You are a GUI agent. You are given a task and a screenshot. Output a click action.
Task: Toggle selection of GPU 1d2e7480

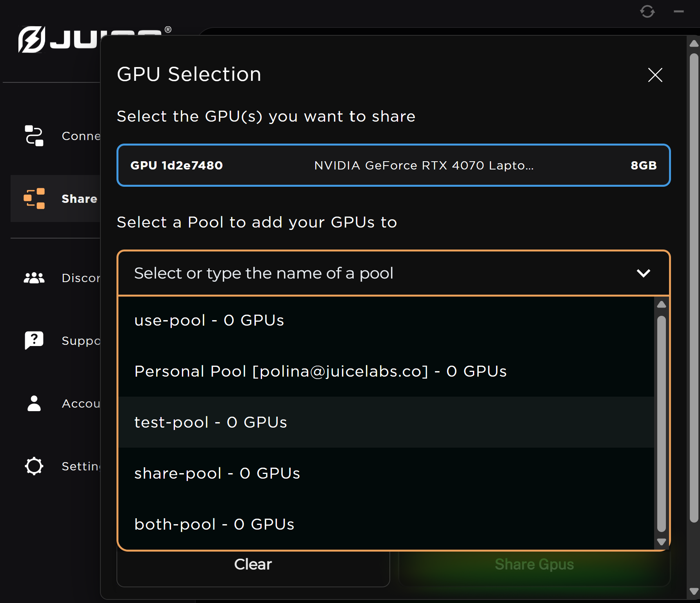click(393, 165)
